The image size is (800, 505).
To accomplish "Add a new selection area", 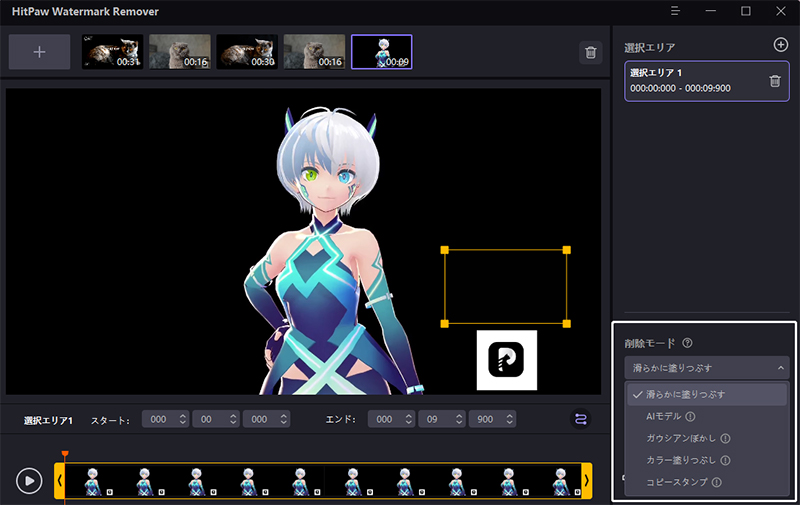I will (x=781, y=45).
